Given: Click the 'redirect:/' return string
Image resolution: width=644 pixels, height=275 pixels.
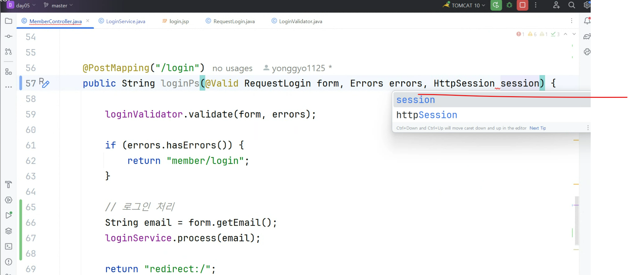Looking at the screenshot, I should [178, 269].
